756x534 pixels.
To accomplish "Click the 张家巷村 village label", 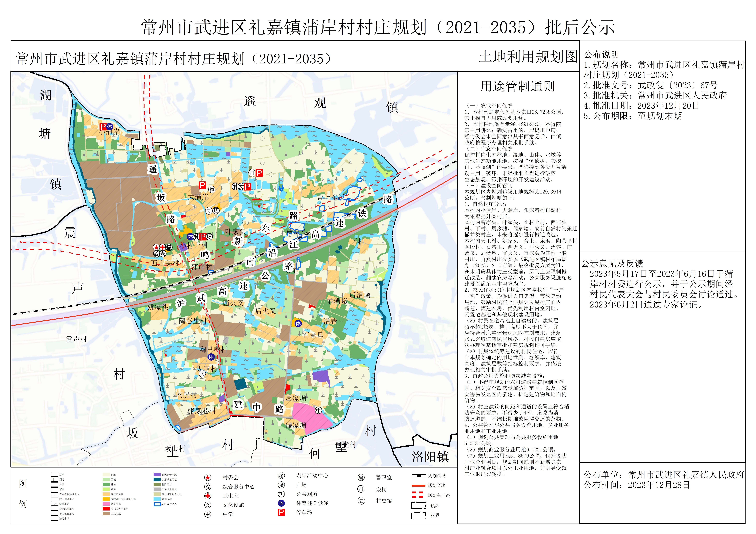I will click(x=202, y=411).
